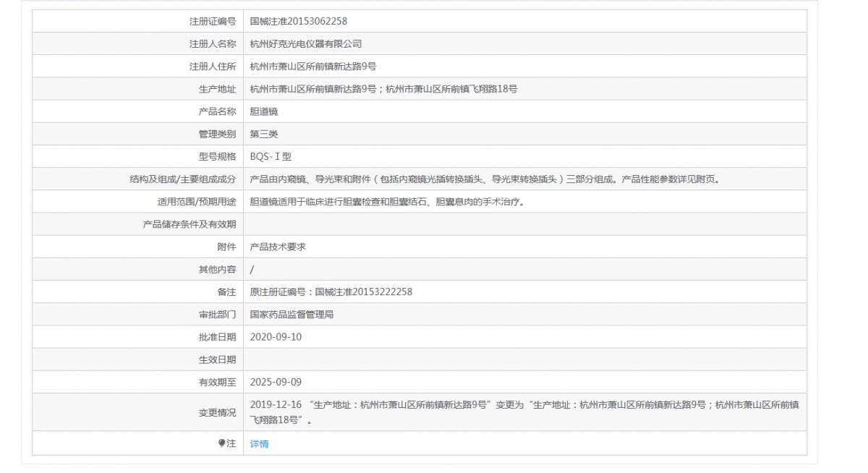Select the 生产地址 address value
The image size is (868, 473).
[384, 89]
